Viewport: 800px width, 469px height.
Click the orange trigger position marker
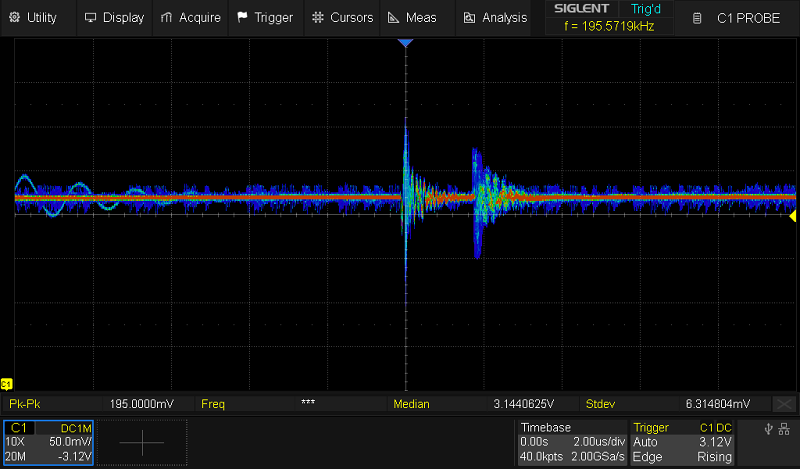(405, 44)
